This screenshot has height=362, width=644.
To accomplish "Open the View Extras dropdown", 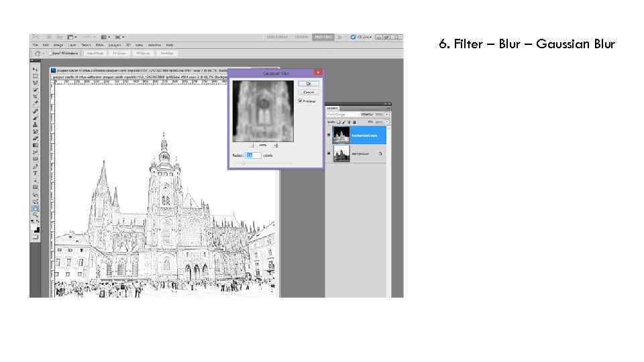I will tap(72, 37).
